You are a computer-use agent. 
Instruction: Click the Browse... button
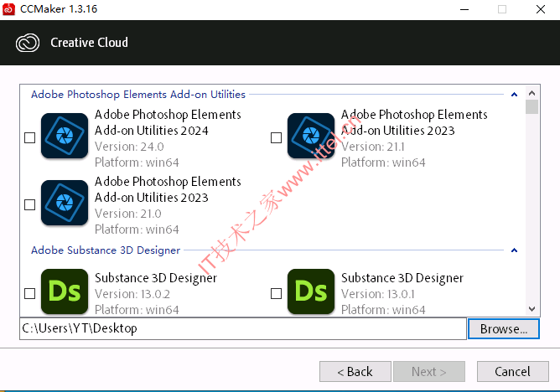(x=504, y=329)
